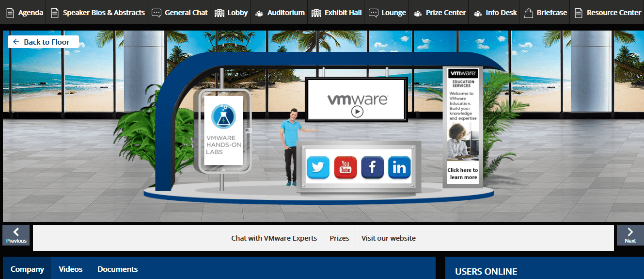Click Chat with VMware Experts link

[x=274, y=238]
